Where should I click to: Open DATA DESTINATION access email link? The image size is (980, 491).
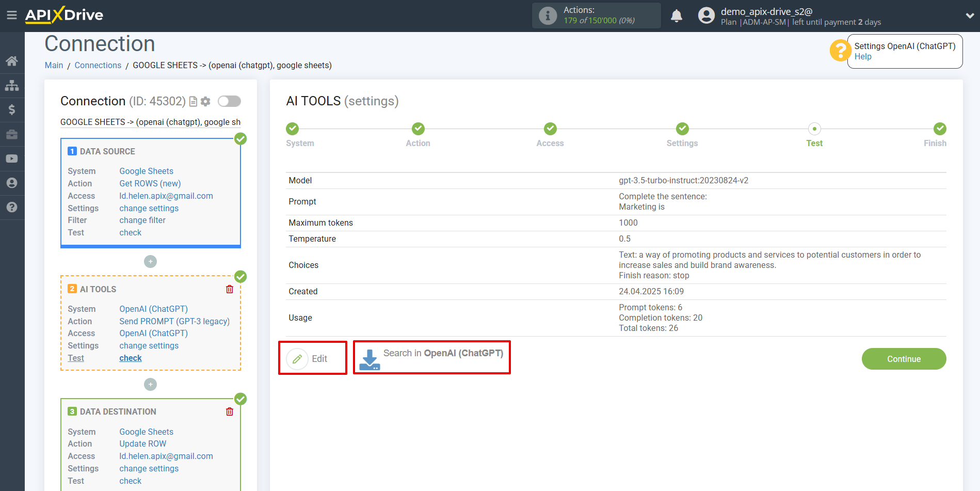click(x=166, y=456)
